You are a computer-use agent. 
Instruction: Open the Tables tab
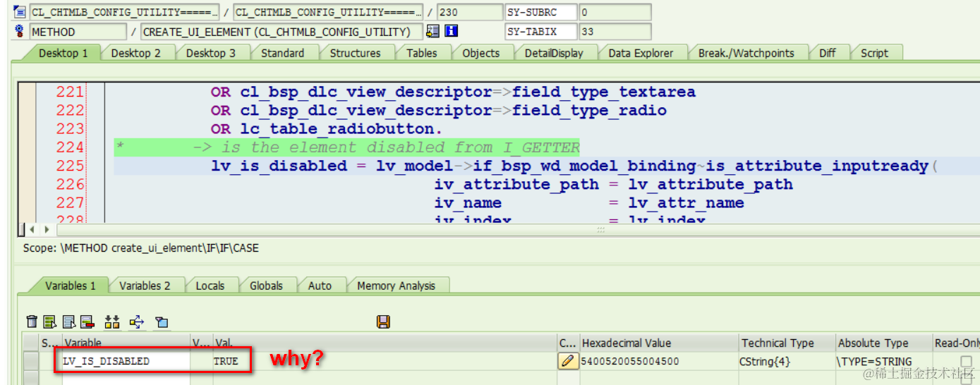pyautogui.click(x=421, y=53)
